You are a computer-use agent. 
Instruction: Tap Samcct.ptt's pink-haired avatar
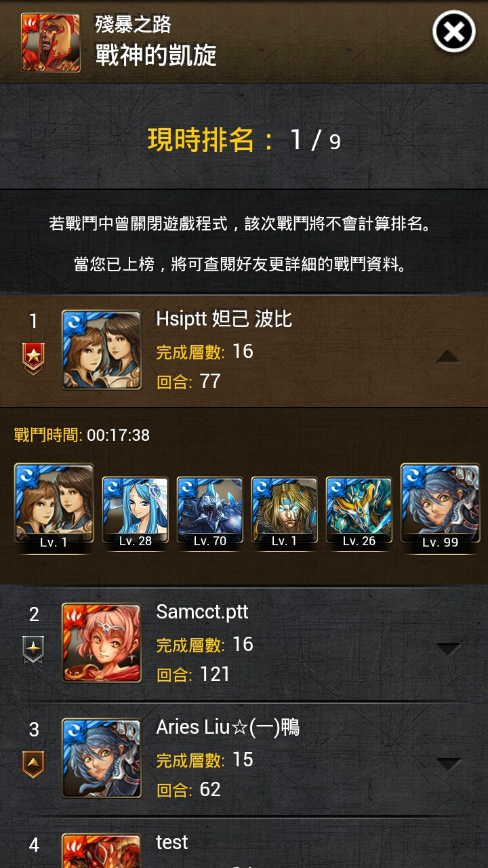(102, 643)
